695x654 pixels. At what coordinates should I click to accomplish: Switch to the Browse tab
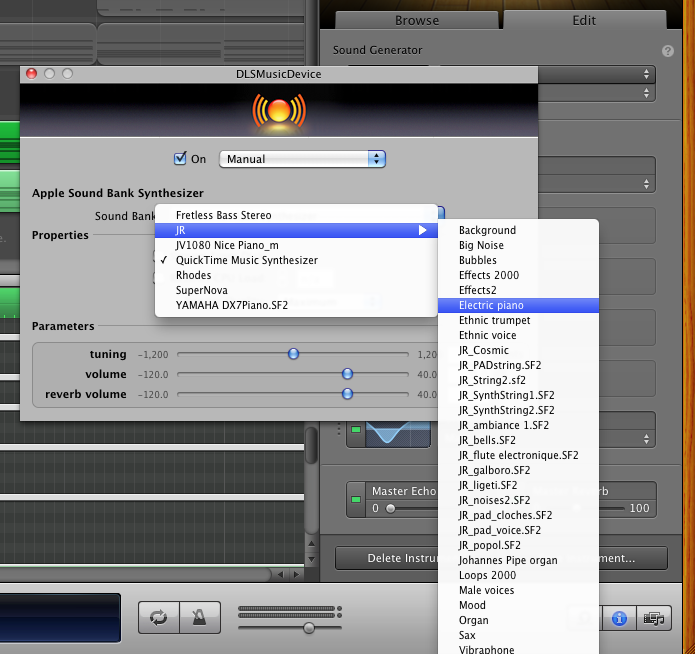click(417, 20)
